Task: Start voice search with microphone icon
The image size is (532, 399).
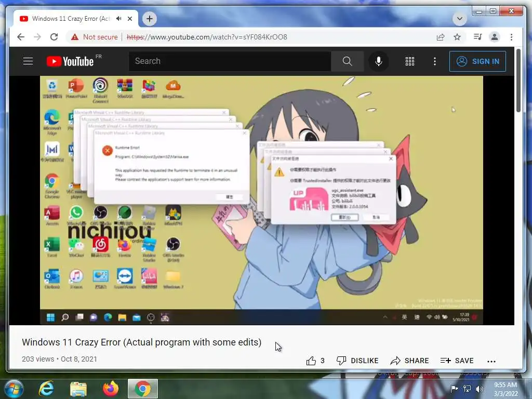Action: pos(379,61)
